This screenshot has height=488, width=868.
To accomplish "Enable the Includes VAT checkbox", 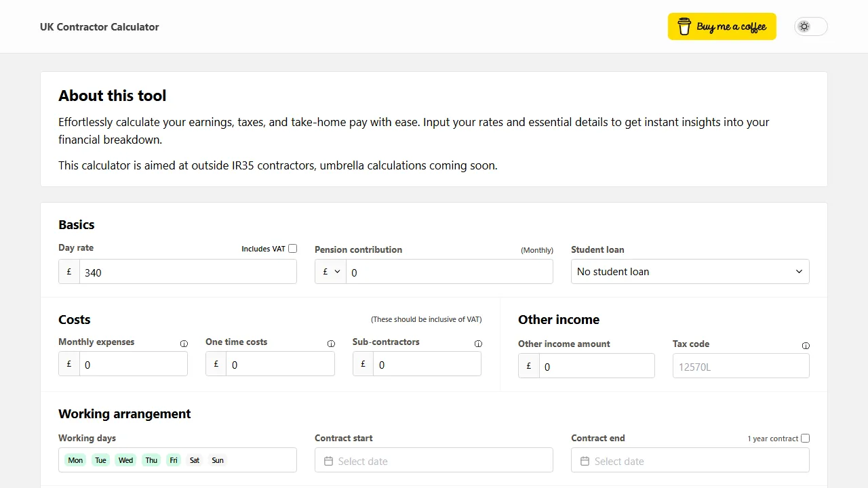I will tap(292, 248).
